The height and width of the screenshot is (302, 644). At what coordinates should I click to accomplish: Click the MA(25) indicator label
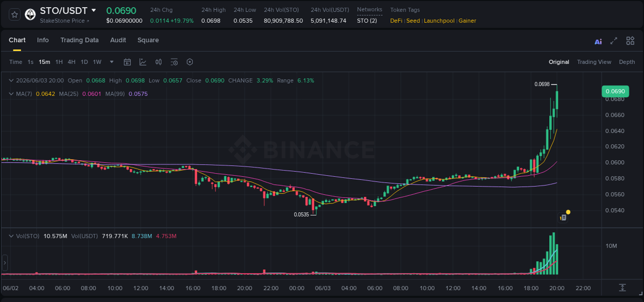click(69, 94)
